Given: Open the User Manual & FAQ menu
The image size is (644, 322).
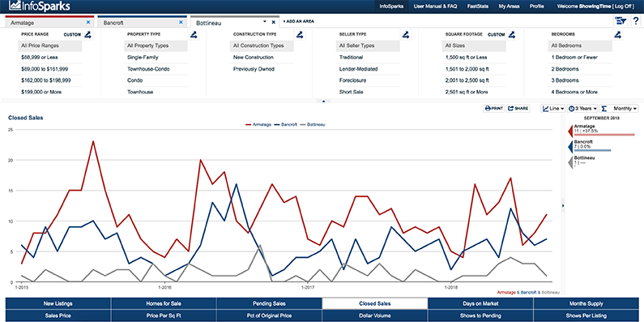Looking at the screenshot, I should 435,6.
